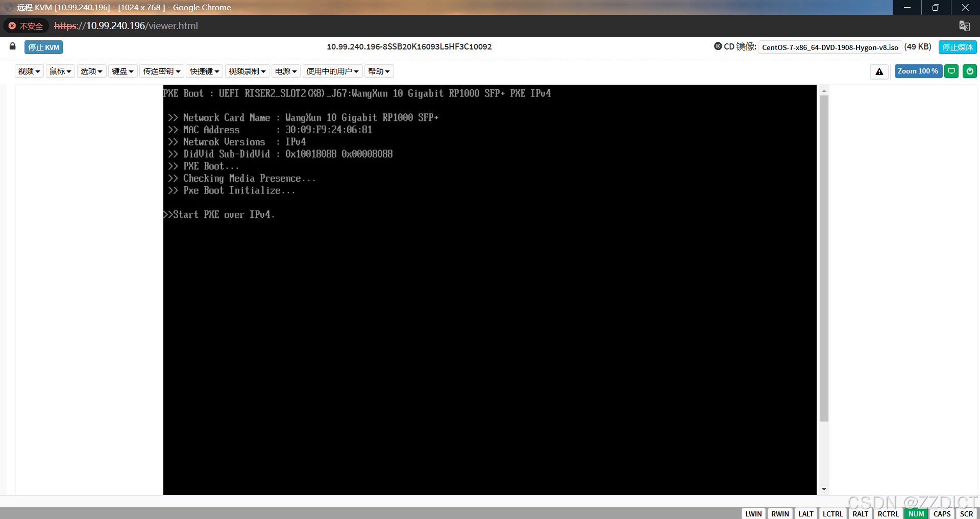Click the 'Start PXE over IPv4' line
The image size is (980, 519).
coord(219,215)
